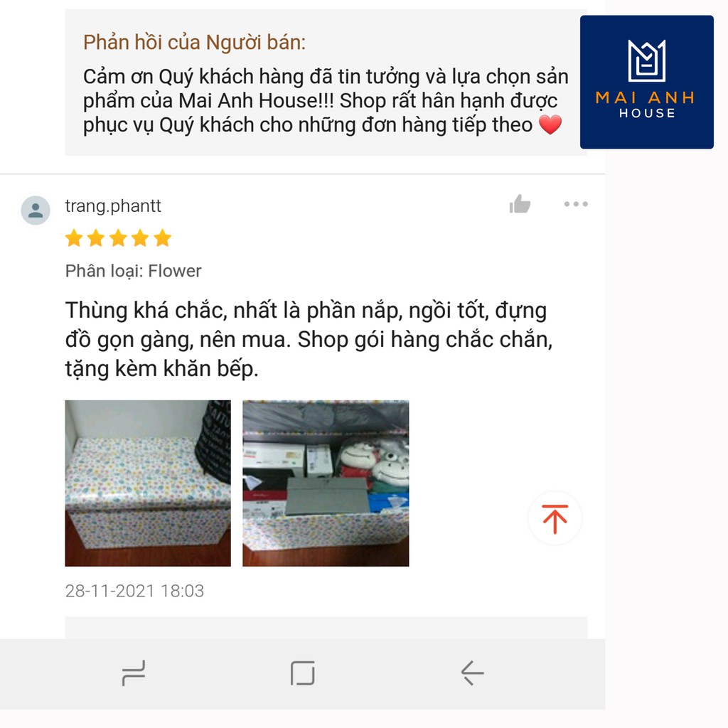
Task: Open the recent apps navigation button
Action: click(x=134, y=673)
